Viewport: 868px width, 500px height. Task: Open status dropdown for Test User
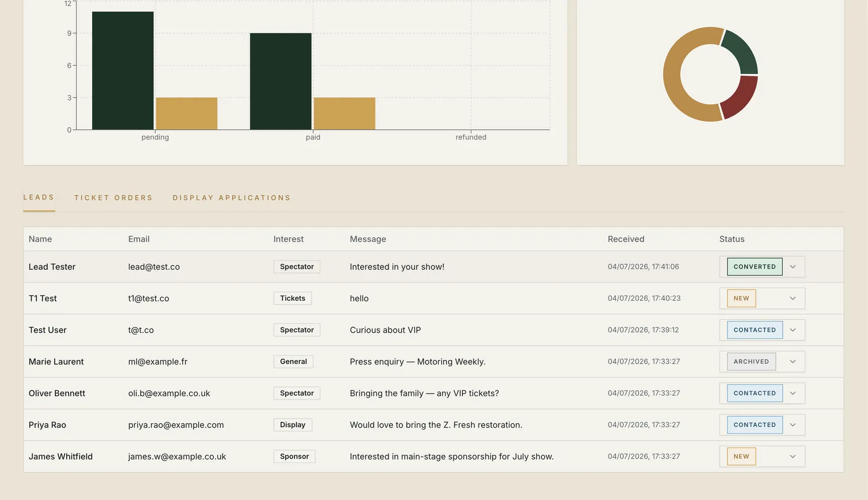coord(762,330)
